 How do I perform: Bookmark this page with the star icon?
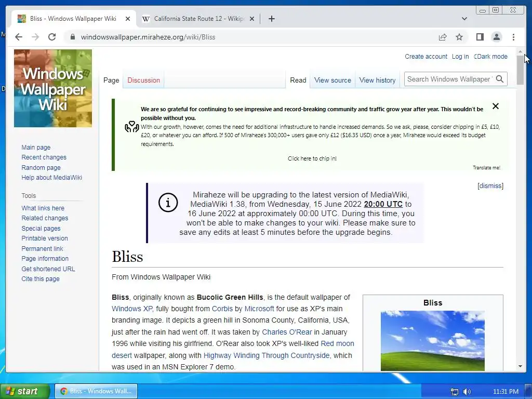[x=459, y=37]
